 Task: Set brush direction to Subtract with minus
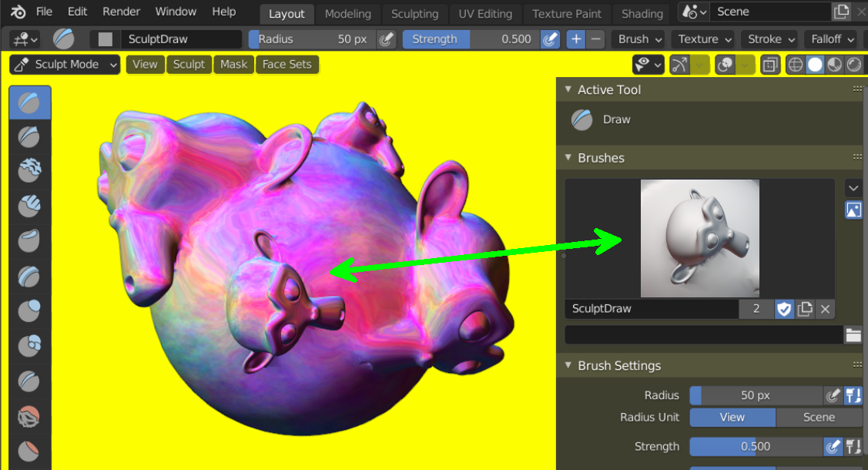[595, 39]
